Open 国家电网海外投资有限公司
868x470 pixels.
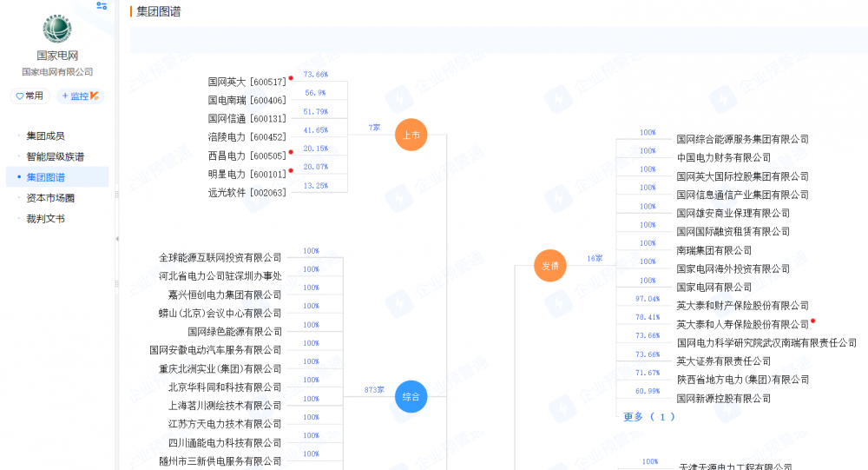(x=733, y=268)
